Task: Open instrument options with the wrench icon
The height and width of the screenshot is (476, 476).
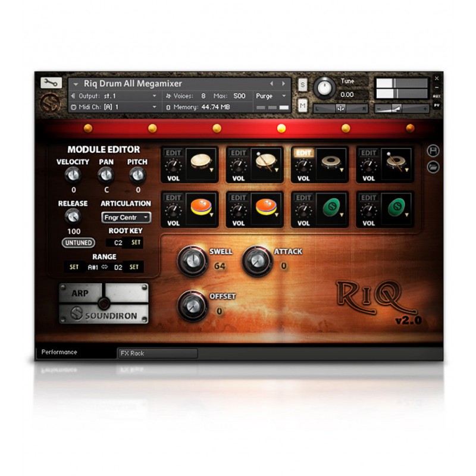Action: coord(51,83)
